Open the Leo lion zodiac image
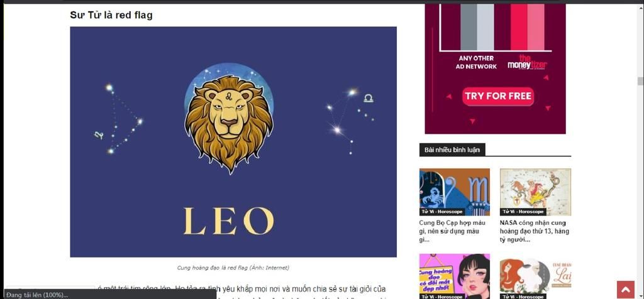 (x=233, y=142)
